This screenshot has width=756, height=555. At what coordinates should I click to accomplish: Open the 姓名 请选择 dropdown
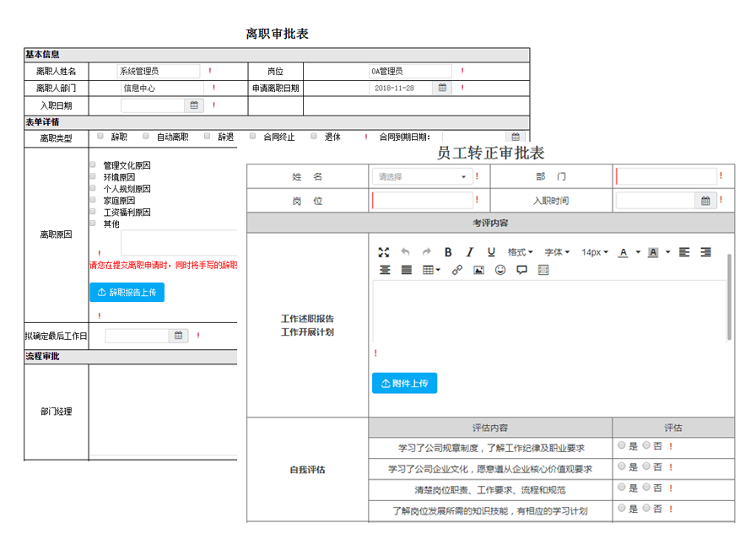[422, 177]
